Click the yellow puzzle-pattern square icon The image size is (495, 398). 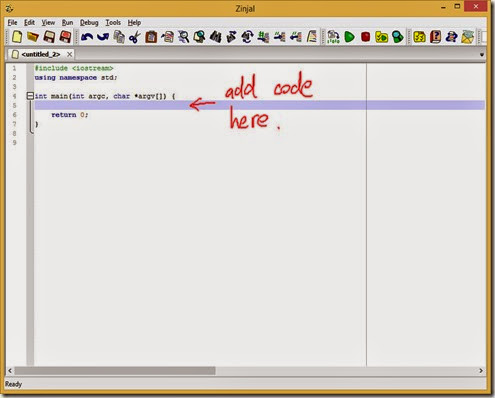click(419, 37)
